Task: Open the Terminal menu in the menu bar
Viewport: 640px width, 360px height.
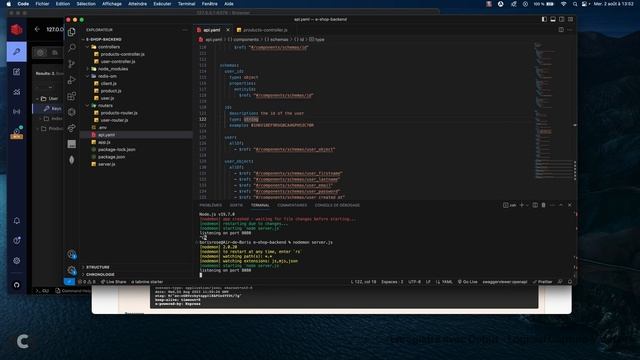Action: pyautogui.click(x=187, y=4)
